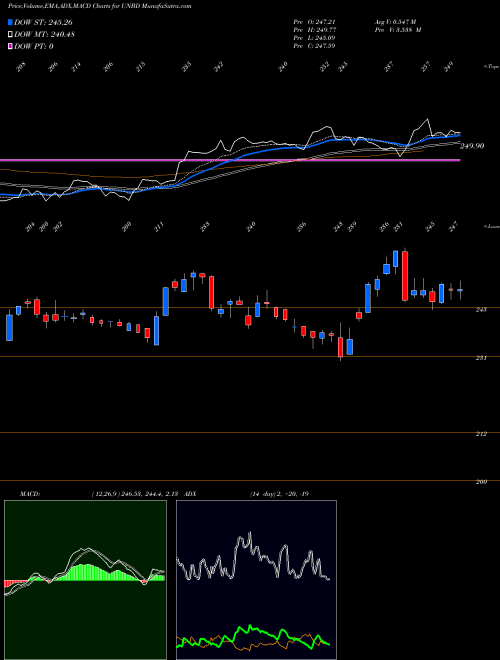The width and height of the screenshot is (500, 660).
Task: Click the 231 price level label
Action: tap(481, 358)
